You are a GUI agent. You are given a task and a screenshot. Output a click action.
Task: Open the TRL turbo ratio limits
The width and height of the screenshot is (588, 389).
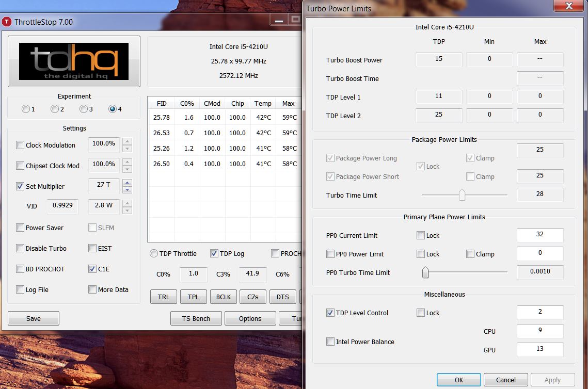point(164,297)
